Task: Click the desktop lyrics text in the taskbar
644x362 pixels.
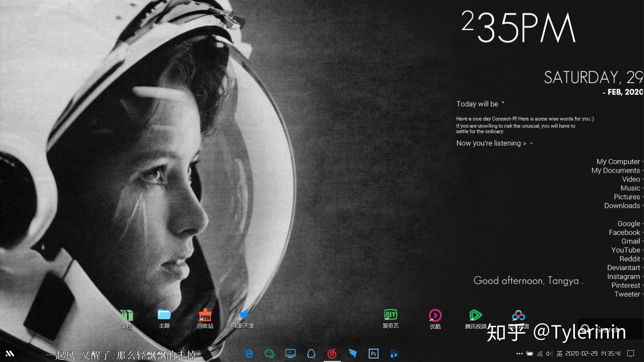Action: point(121,355)
